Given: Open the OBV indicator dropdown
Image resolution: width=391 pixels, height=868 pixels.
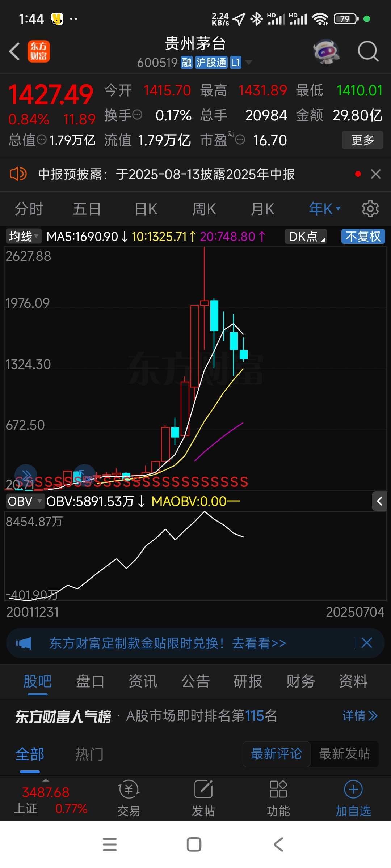Looking at the screenshot, I should tap(25, 501).
